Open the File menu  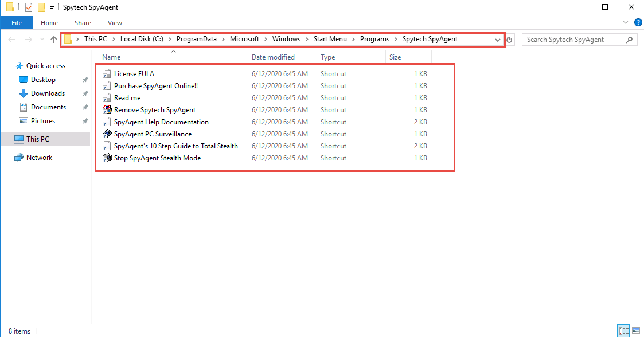[x=17, y=23]
